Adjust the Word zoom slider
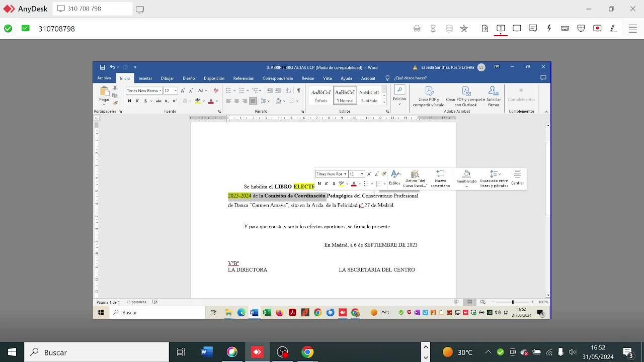Viewport: 644px width, 362px height. click(x=513, y=302)
